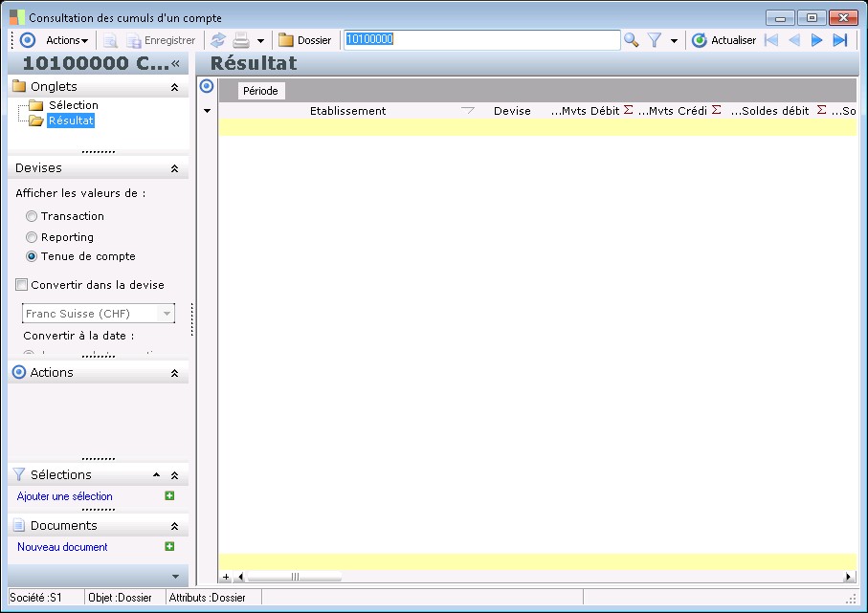Screen dimensions: 868x613
Task: Go to next record arrow
Action: click(x=816, y=40)
